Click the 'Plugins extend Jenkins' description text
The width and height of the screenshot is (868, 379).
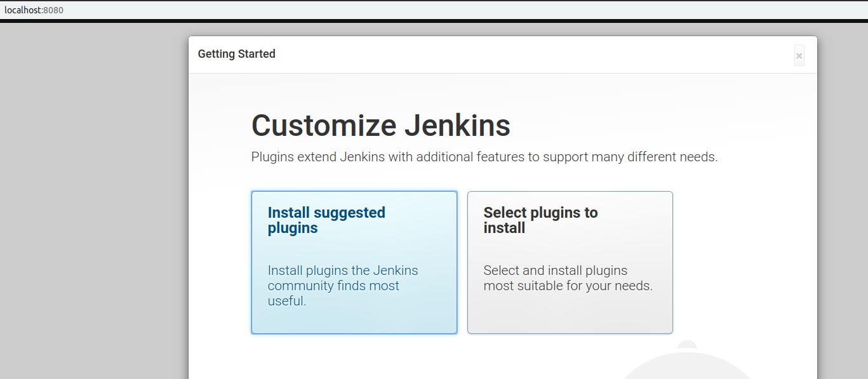pos(484,157)
